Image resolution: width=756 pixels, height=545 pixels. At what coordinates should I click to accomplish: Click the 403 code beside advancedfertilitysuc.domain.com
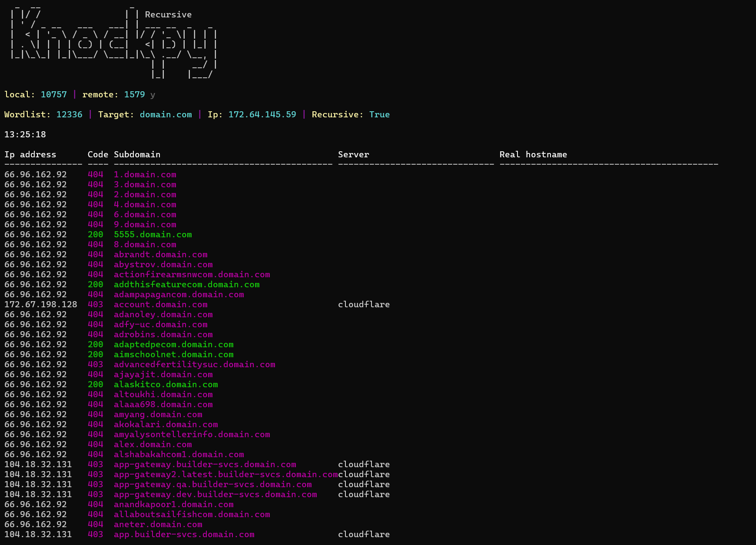click(96, 364)
